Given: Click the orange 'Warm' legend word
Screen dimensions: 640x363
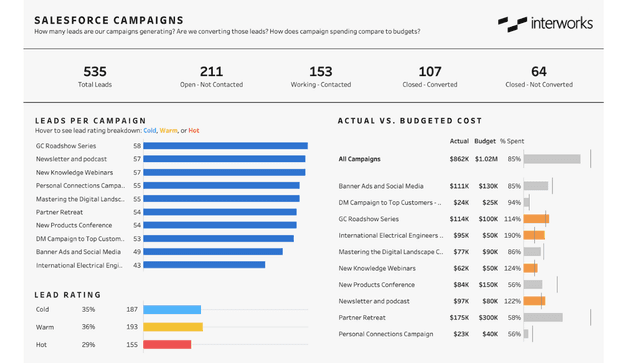Looking at the screenshot, I should pos(169,131).
